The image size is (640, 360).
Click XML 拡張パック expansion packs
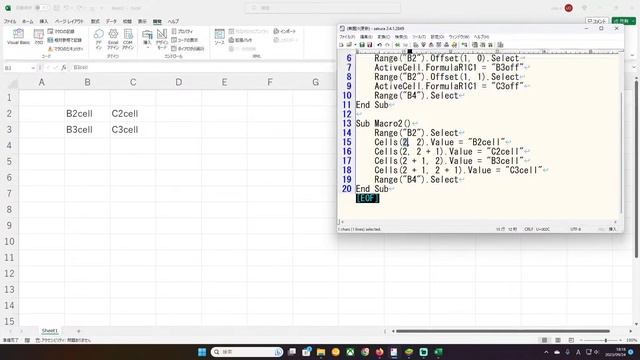[240, 40]
